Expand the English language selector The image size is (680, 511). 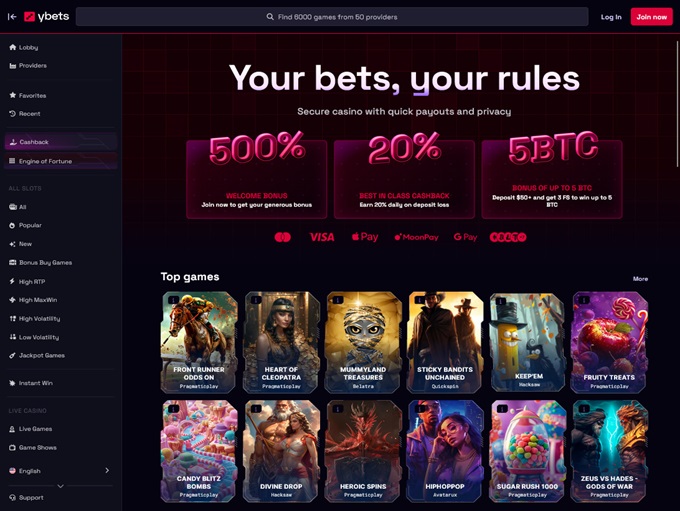(x=59, y=471)
